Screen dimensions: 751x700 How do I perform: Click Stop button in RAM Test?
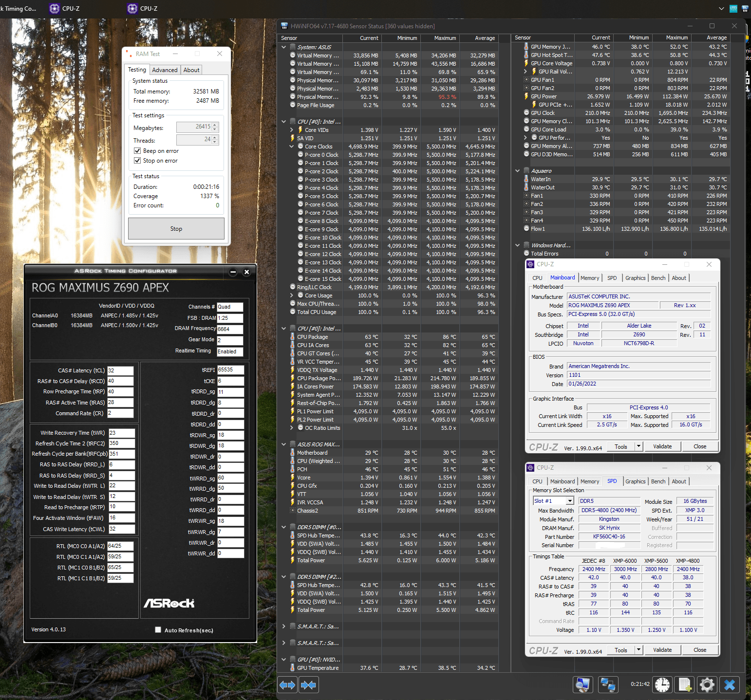coord(176,229)
